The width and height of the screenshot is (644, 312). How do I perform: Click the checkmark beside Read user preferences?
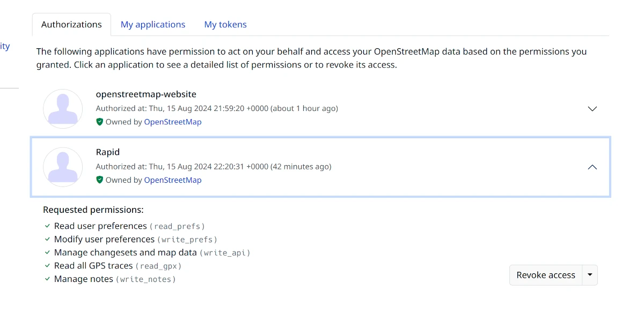(47, 226)
